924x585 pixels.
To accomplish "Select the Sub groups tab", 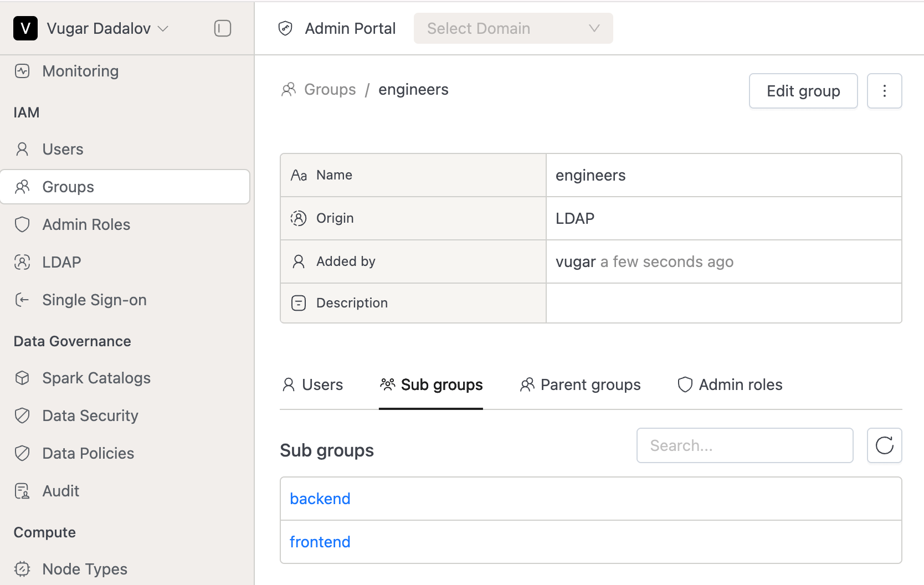I will [431, 384].
